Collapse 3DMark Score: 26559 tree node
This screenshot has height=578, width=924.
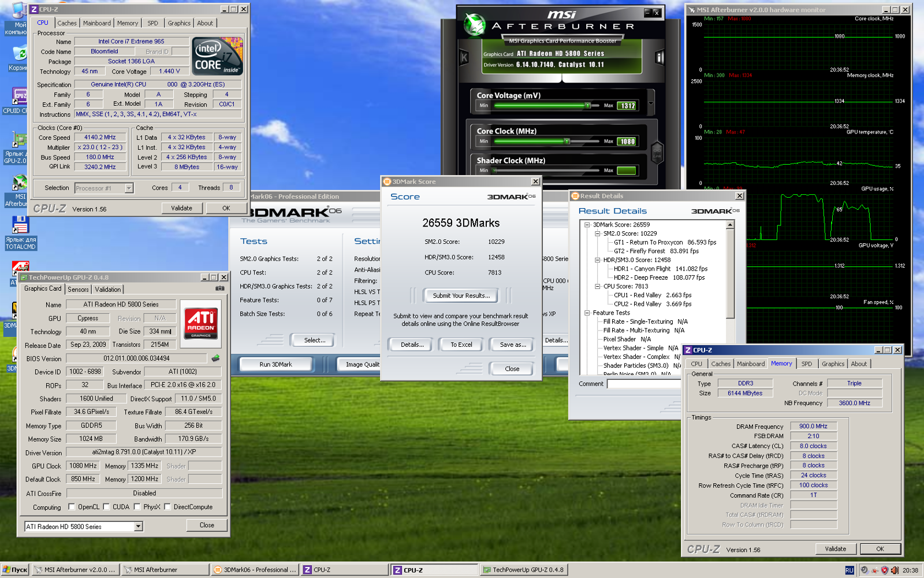click(x=587, y=225)
